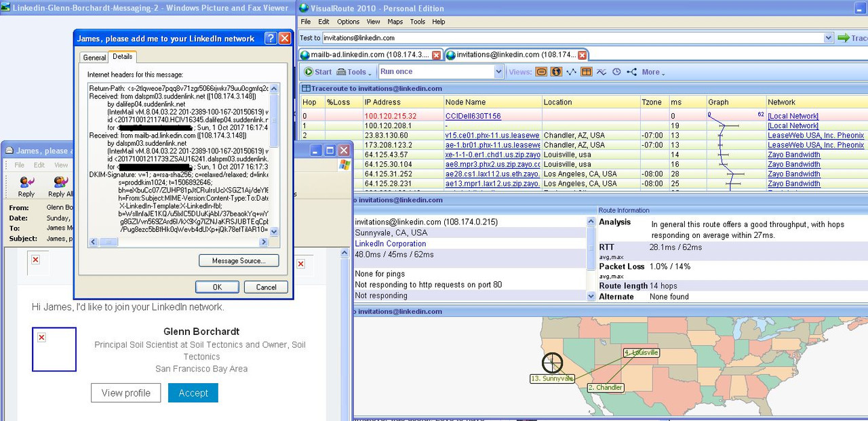
Task: Click Glenn Borchardt's broken profile image
Action: [54, 349]
